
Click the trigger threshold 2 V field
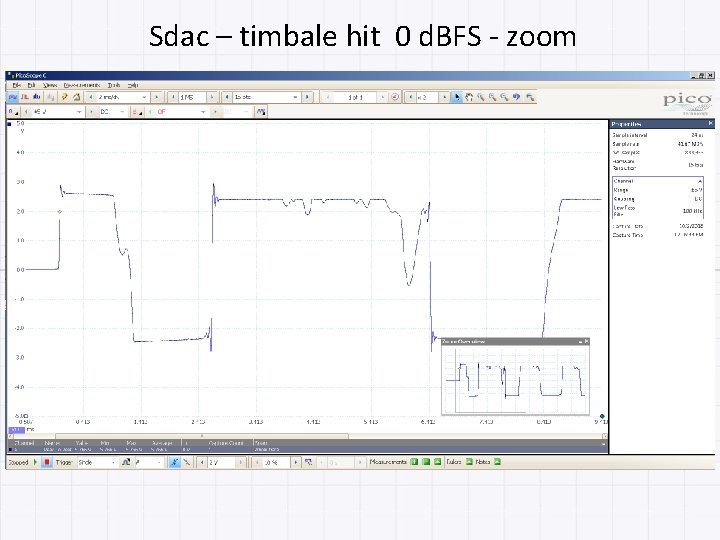pos(221,462)
